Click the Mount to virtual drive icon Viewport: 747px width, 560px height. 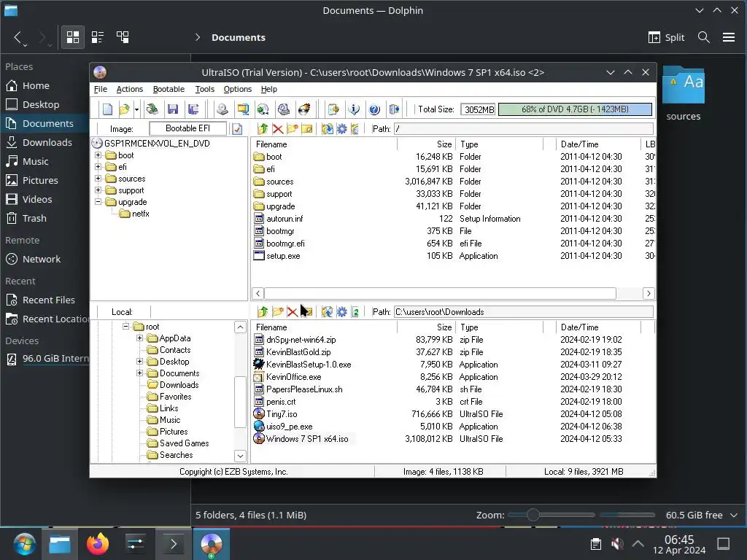point(284,109)
